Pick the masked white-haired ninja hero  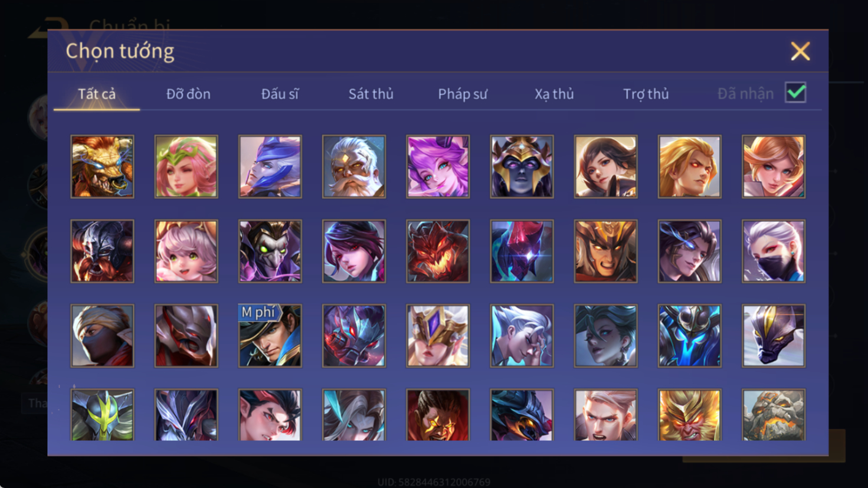(x=774, y=251)
